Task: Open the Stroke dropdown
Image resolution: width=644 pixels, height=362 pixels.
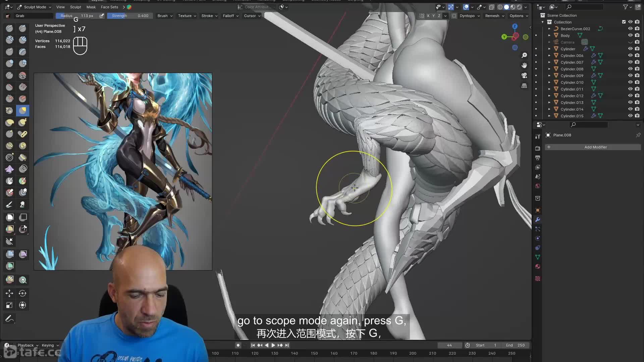Action: [x=210, y=16]
